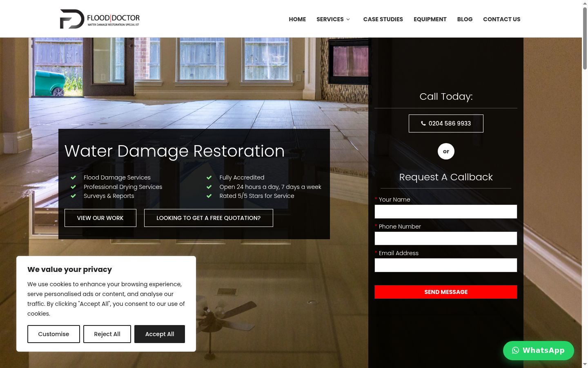Click 'Rated 5/5 Stars for Service' text
The width and height of the screenshot is (588, 368).
pyautogui.click(x=256, y=196)
